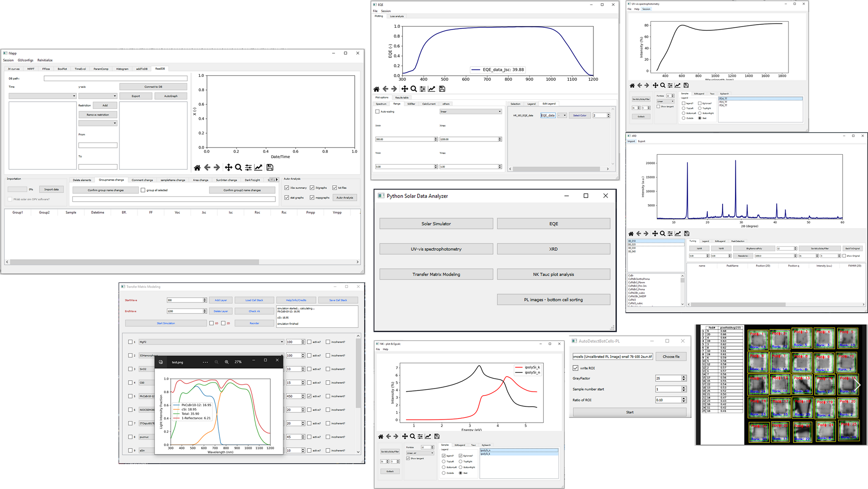
Task: Enable Auto-scaling in the EQE Range tab
Action: coord(377,111)
